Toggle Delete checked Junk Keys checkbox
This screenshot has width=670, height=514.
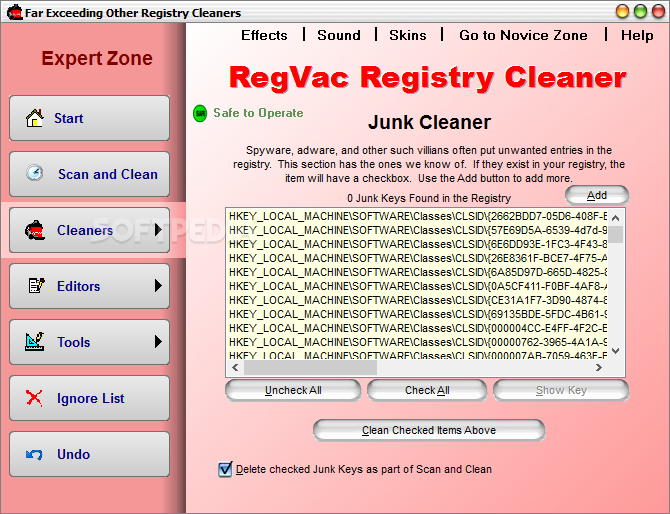point(225,469)
